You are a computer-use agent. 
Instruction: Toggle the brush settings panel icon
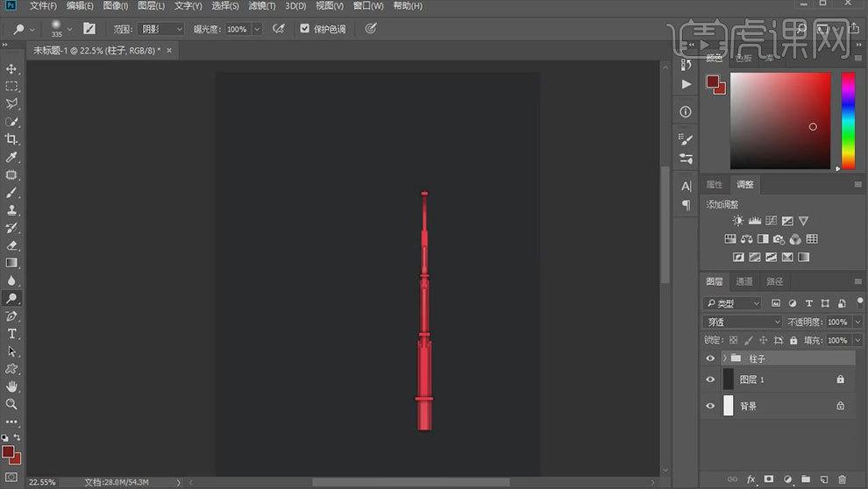89,28
